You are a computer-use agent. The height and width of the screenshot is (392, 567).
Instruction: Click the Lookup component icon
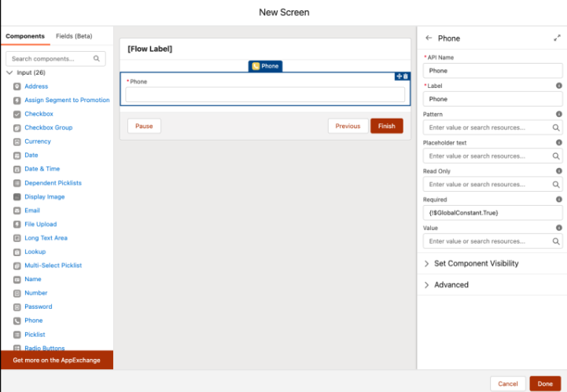(17, 252)
